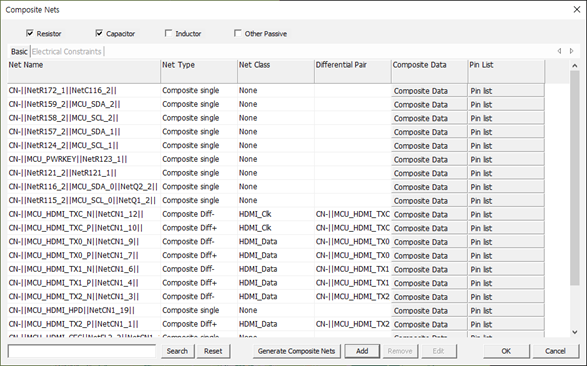Click the Search button
This screenshot has width=587, height=366.
point(177,351)
